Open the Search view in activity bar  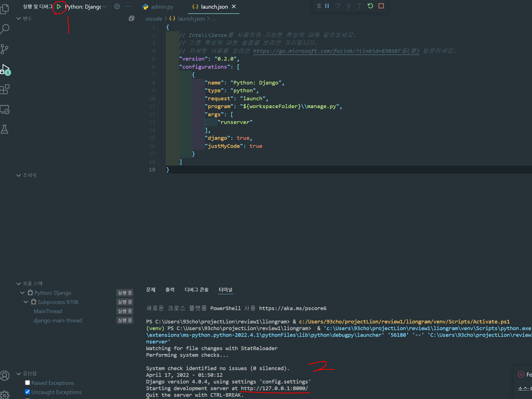[5, 29]
